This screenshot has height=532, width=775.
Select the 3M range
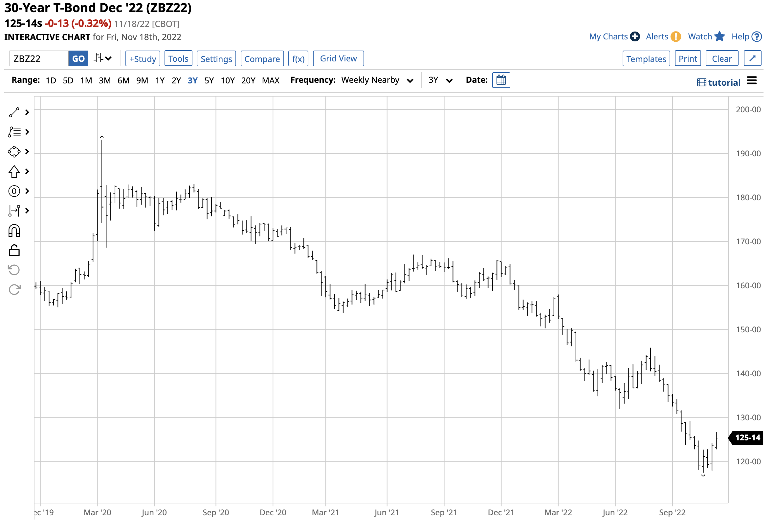coord(105,80)
